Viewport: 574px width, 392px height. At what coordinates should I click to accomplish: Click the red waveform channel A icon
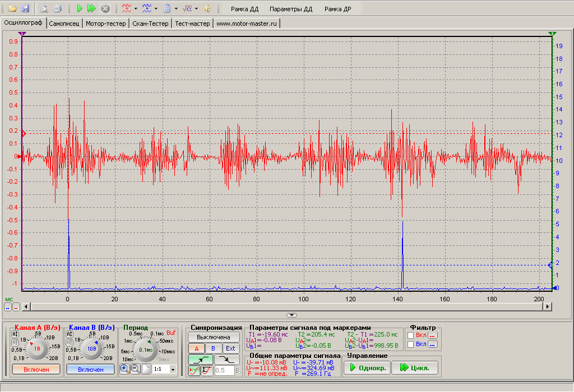coord(127,8)
